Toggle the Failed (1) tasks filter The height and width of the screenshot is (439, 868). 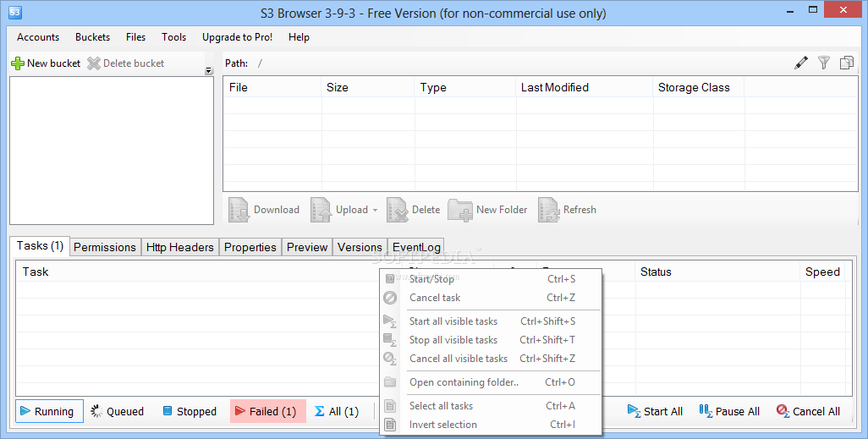(268, 411)
